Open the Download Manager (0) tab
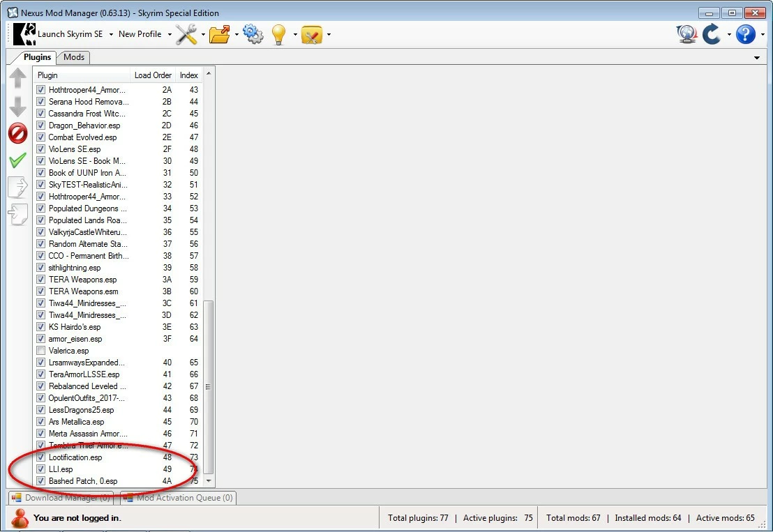The height and width of the screenshot is (532, 773). pyautogui.click(x=61, y=498)
